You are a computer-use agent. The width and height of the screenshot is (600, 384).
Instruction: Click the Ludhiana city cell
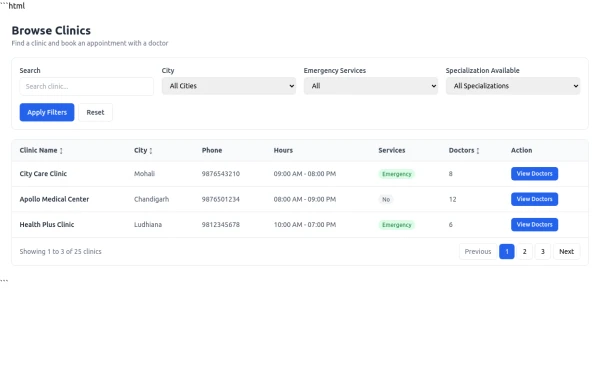click(x=148, y=225)
